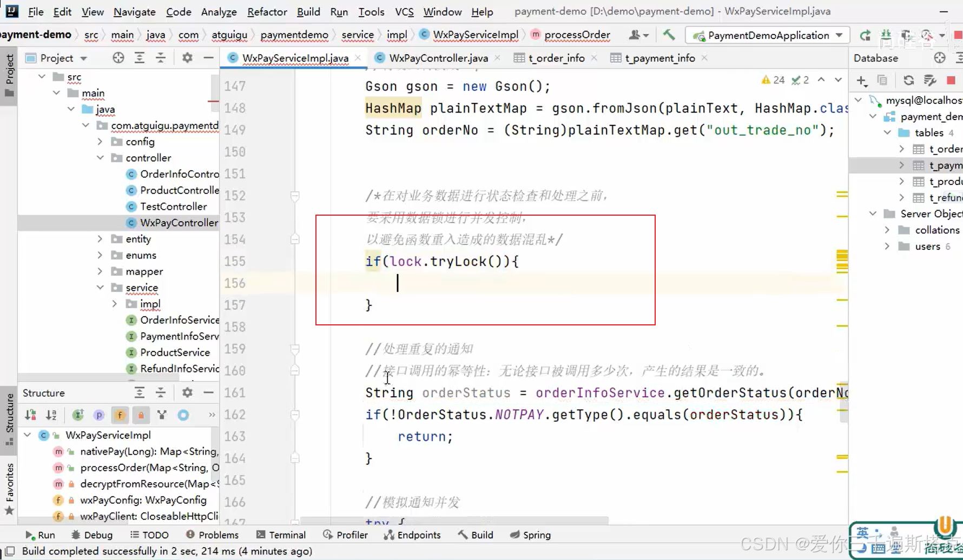Viewport: 963px width, 560px height.
Task: Open the Endpoints tool window
Action: [x=412, y=535]
